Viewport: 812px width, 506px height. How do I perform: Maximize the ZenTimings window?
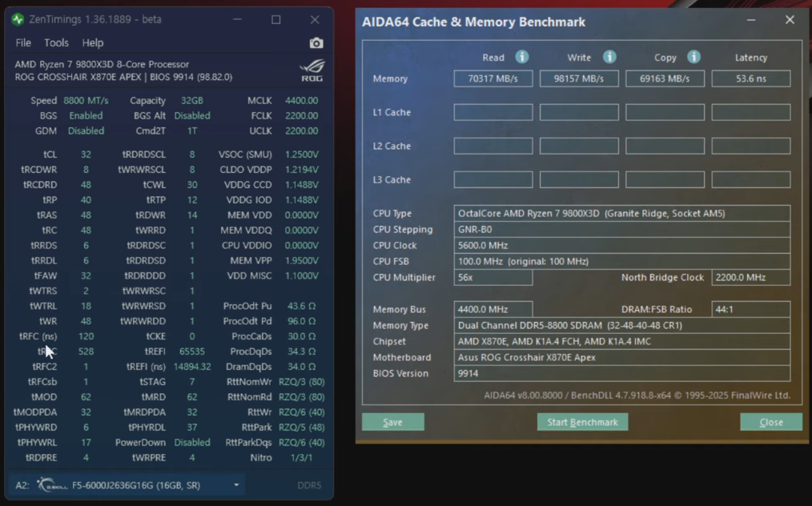tap(276, 20)
